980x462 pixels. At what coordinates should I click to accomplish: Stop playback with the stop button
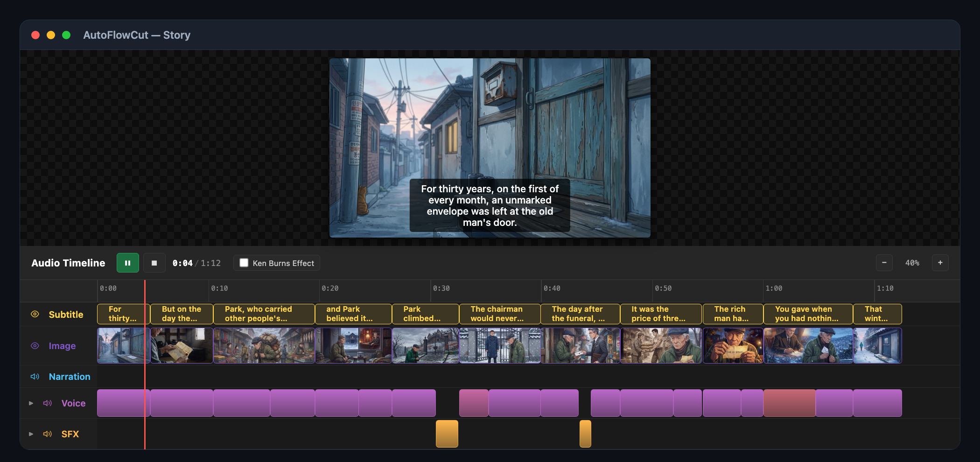pos(154,263)
